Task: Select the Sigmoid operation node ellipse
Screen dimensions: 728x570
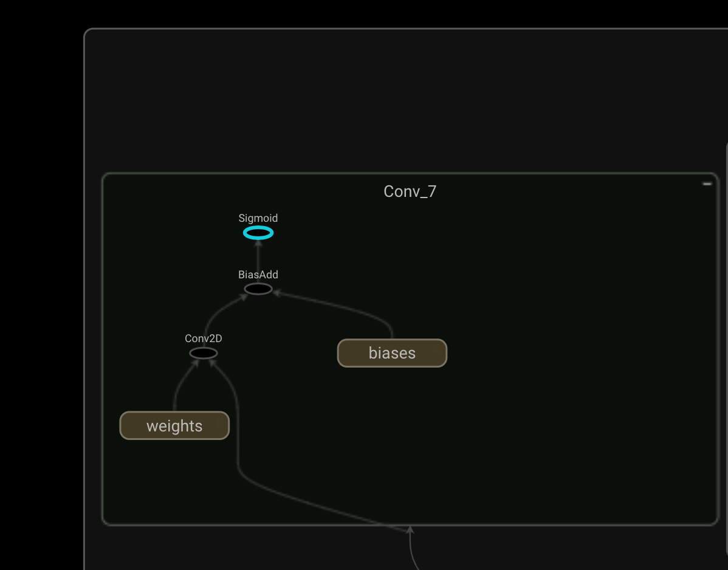Action: [x=258, y=233]
